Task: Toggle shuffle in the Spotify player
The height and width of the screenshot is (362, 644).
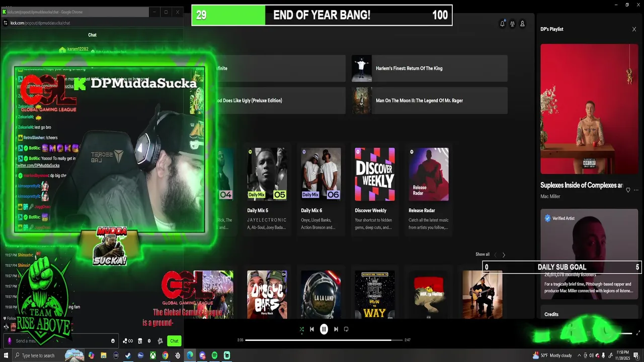Action: (x=301, y=329)
